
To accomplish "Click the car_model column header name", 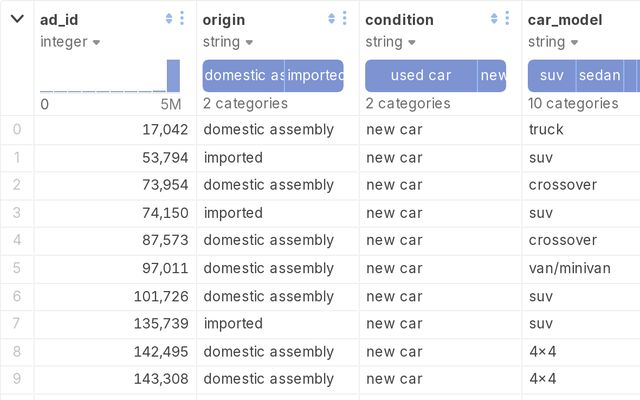I will [x=565, y=19].
